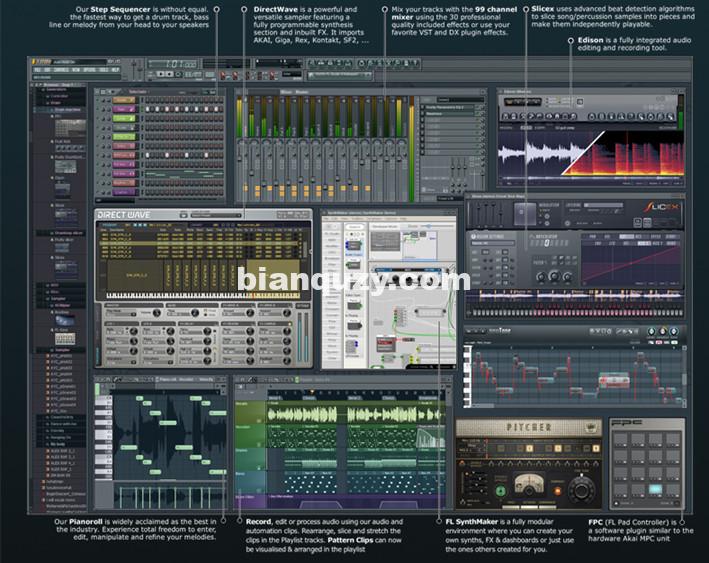709x563 pixels.
Task: Click the Record button in the transport panel
Action: pyautogui.click(x=179, y=74)
